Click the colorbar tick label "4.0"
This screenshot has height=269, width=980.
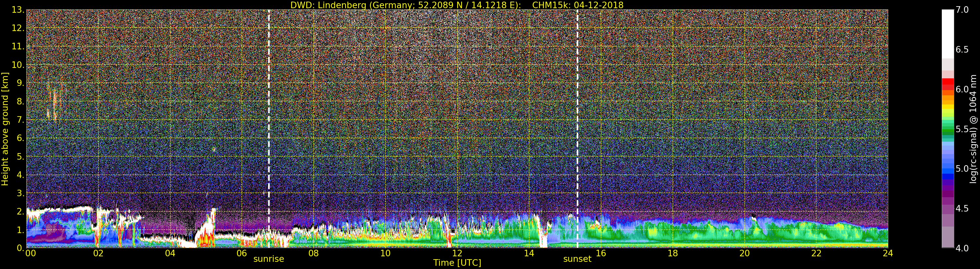(x=962, y=248)
